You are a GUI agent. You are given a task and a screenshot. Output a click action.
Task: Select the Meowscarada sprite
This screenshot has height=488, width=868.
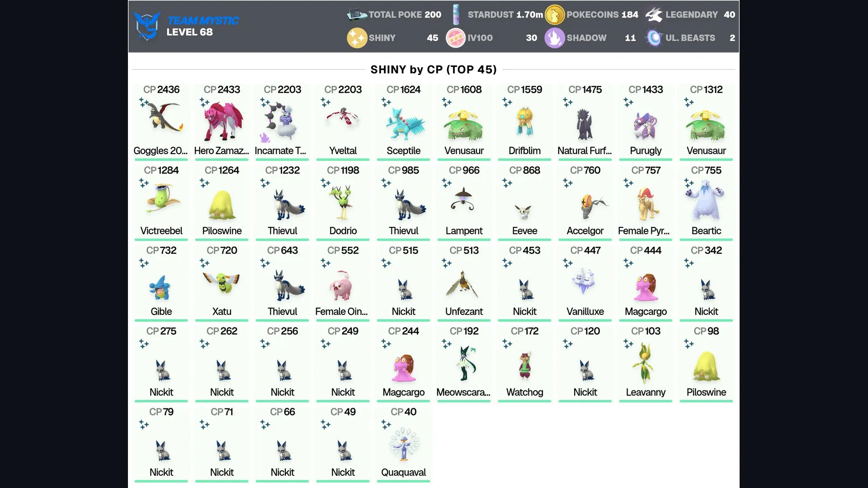tap(466, 363)
